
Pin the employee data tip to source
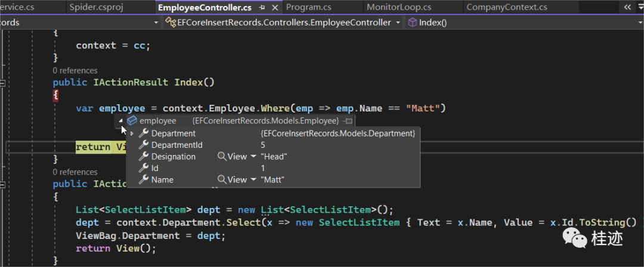click(348, 121)
